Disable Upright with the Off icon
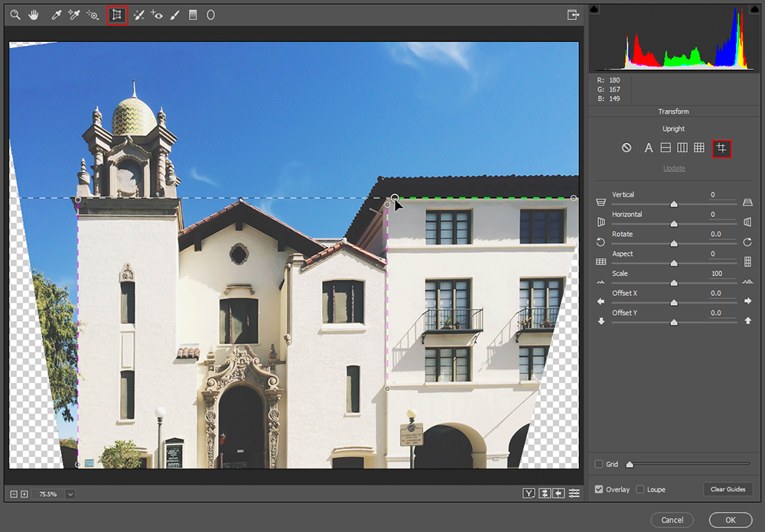This screenshot has width=765, height=532. point(627,148)
